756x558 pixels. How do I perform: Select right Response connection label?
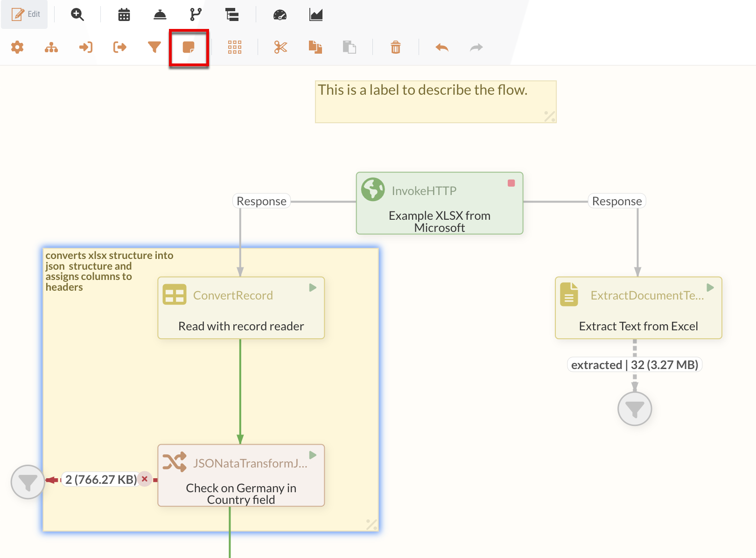[617, 201]
